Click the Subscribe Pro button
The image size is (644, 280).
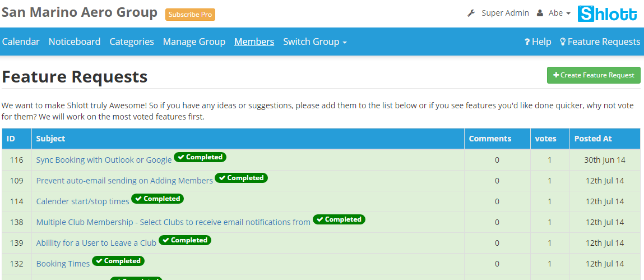[190, 15]
